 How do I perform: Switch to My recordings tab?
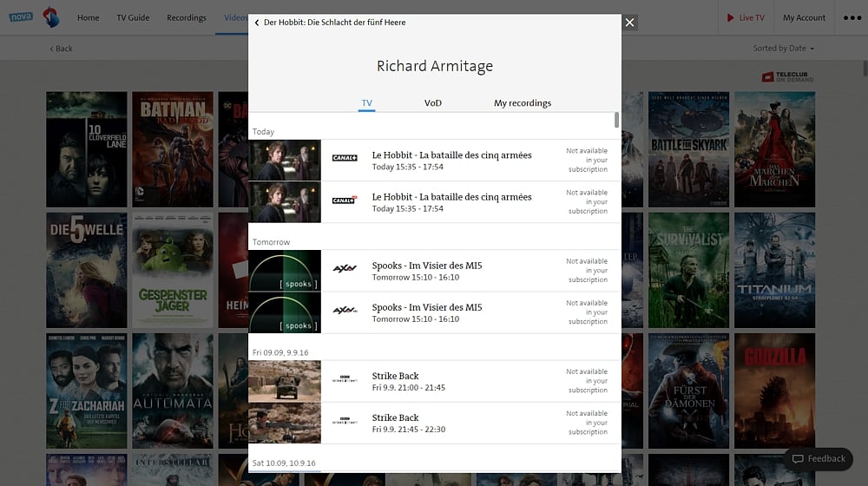(523, 103)
